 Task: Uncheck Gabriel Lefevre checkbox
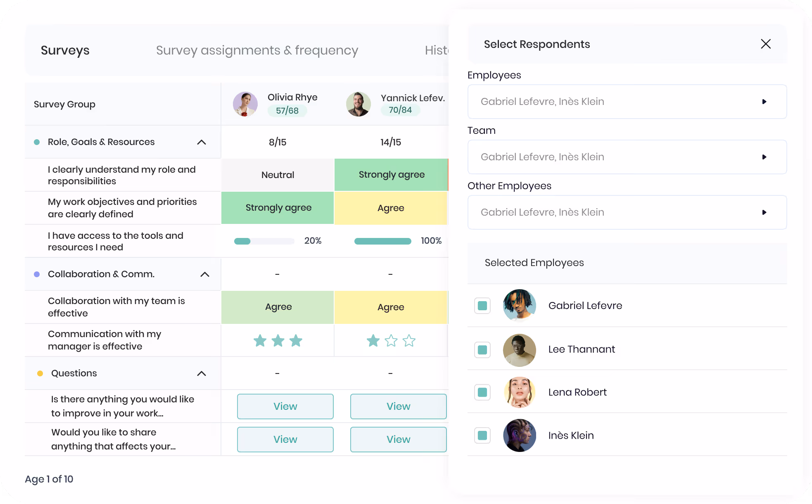pos(482,306)
